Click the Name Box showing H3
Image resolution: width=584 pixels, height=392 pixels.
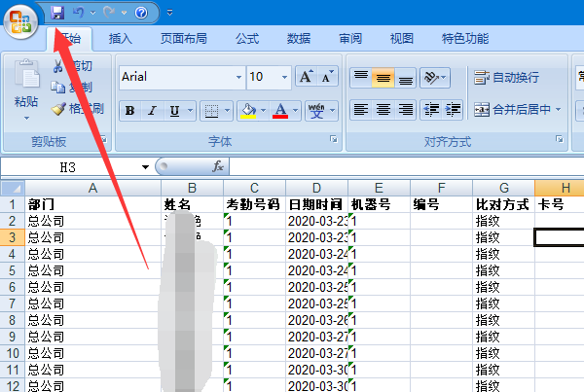click(x=69, y=167)
